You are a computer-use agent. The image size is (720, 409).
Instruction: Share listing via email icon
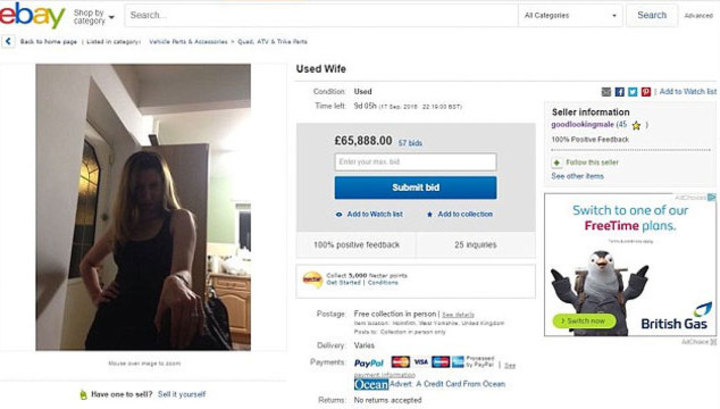point(606,92)
